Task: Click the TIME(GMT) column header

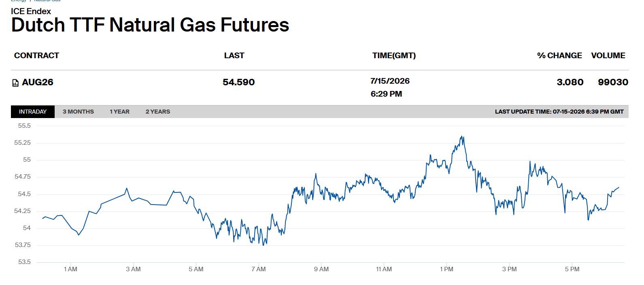Action: [x=394, y=56]
